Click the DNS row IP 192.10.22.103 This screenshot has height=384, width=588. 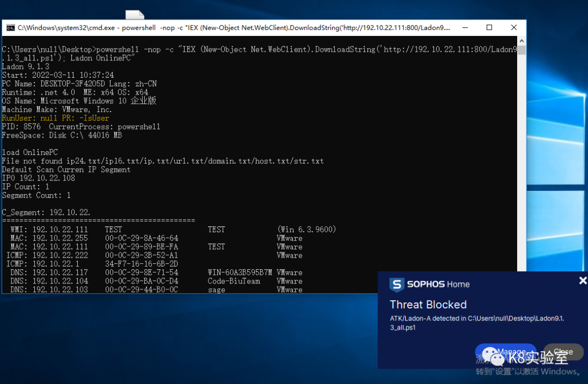[60, 289]
